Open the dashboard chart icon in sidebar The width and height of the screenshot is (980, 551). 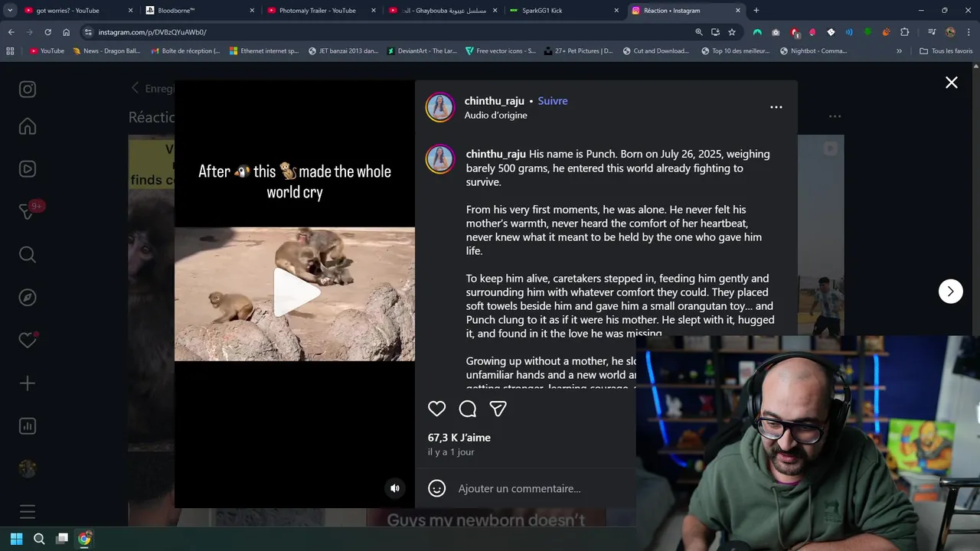pyautogui.click(x=28, y=426)
